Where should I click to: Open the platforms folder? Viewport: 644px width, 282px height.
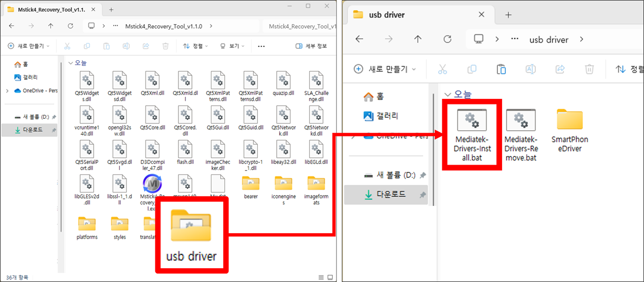(x=87, y=227)
